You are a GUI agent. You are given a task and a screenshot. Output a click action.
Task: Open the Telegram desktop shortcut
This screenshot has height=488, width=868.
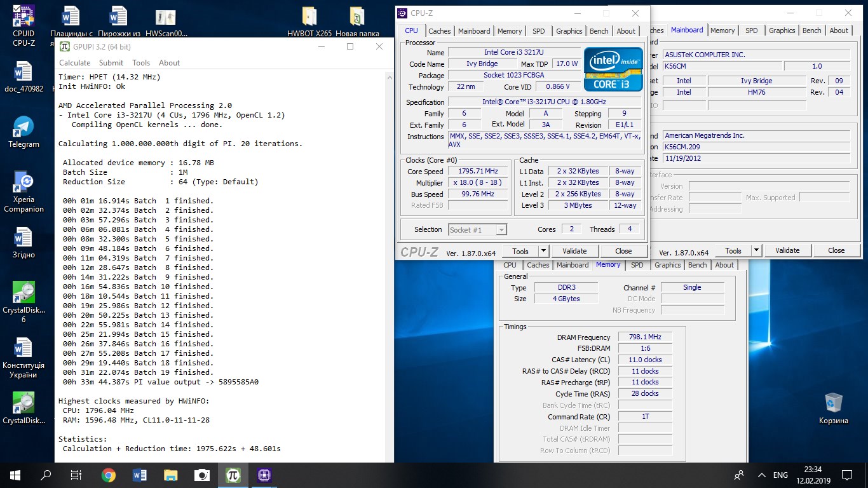tap(24, 132)
